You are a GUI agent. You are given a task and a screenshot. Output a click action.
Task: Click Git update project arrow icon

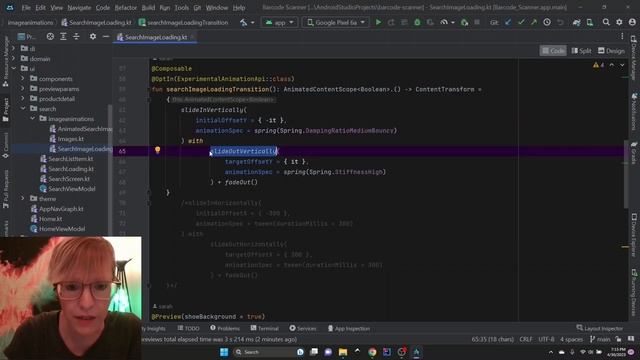[x=508, y=22]
